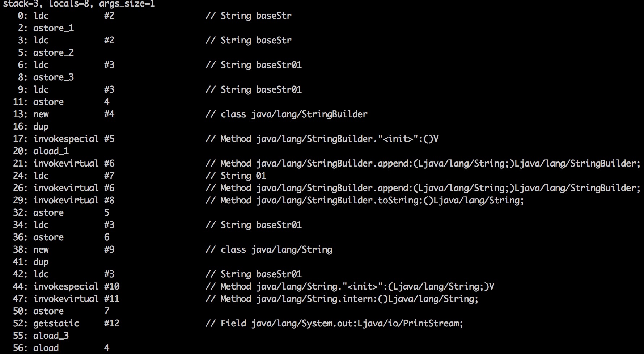Screen dimensions: 644x354
Task: Click the astore_3 instruction
Action: tap(54, 77)
